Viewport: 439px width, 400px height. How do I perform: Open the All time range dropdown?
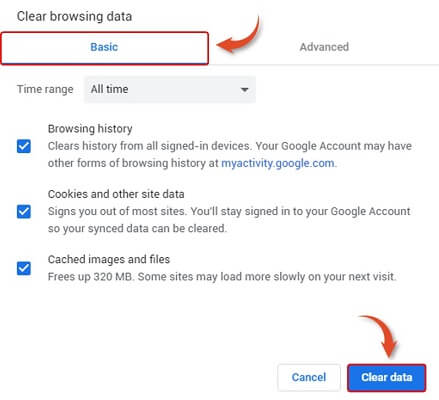point(170,89)
